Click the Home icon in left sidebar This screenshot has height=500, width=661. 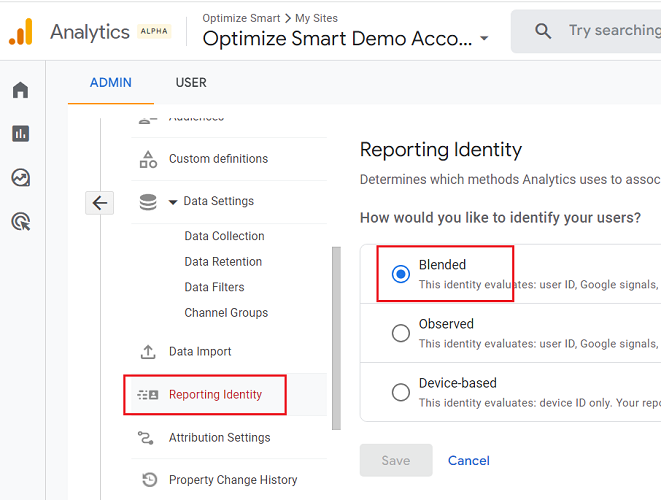click(x=20, y=91)
